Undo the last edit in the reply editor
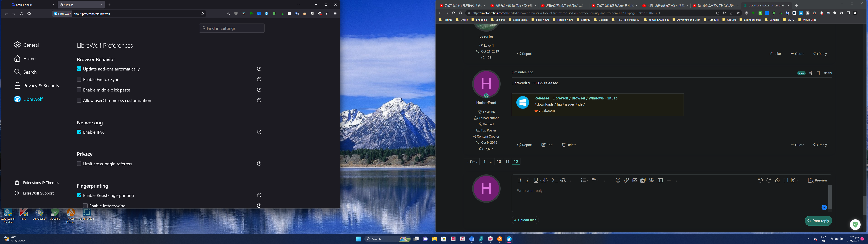868x244 pixels. point(760,180)
